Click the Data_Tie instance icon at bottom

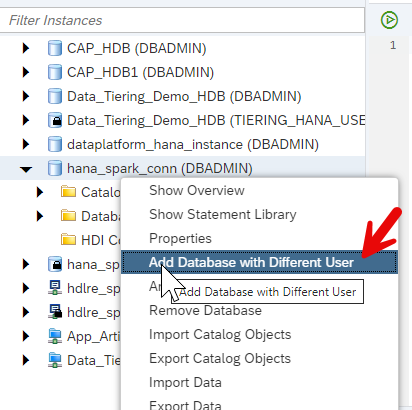[x=55, y=360]
